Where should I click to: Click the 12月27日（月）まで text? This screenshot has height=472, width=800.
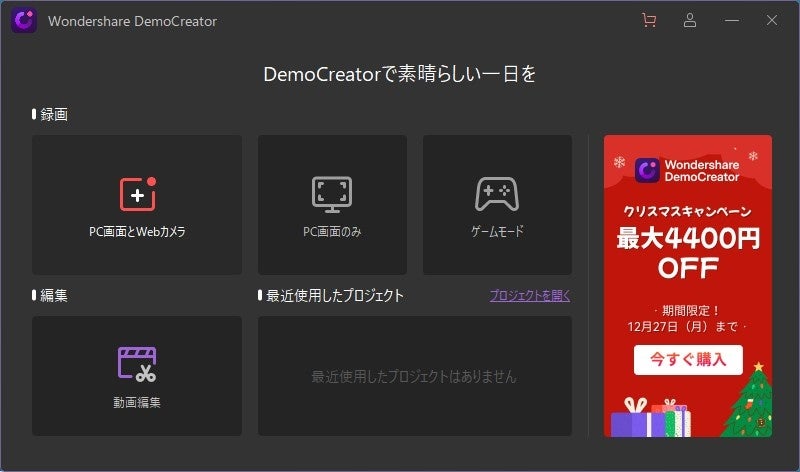pyautogui.click(x=683, y=326)
